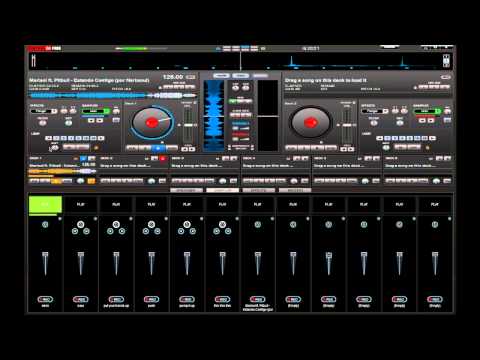The image size is (480, 360).
Task: Click REC button on first sampler slot
Action: (45, 299)
